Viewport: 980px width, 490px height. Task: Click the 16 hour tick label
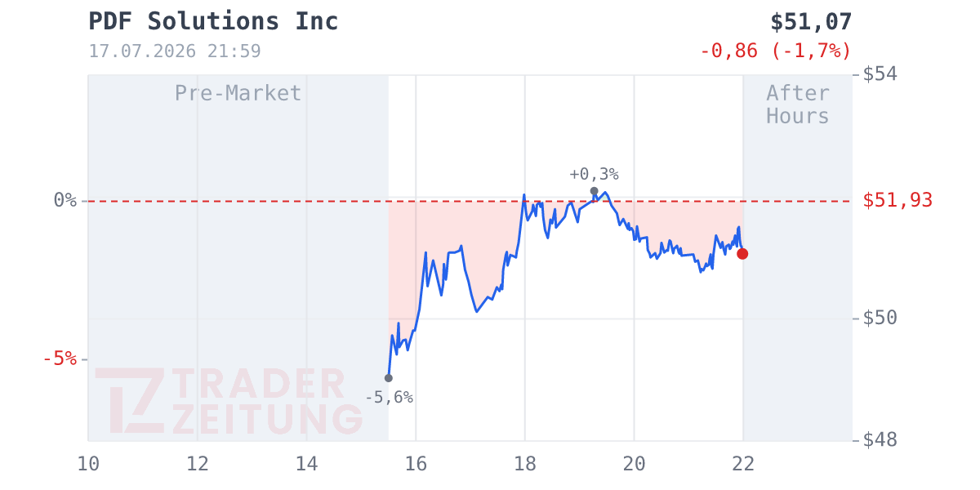tap(416, 464)
